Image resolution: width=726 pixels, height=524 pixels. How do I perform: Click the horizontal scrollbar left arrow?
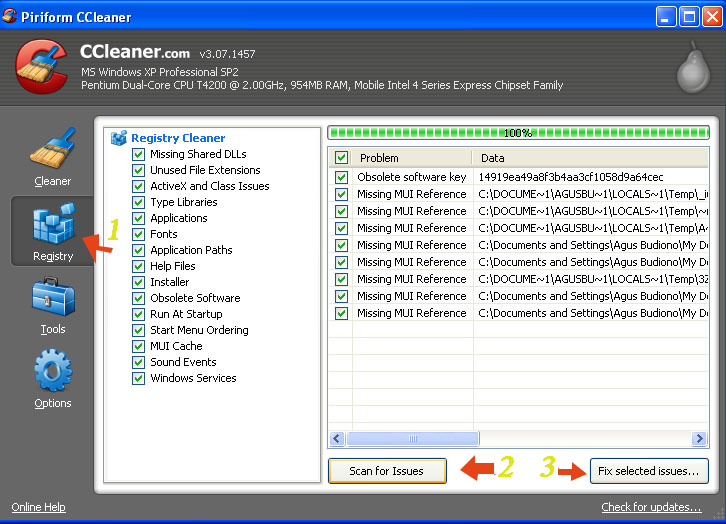click(x=338, y=438)
